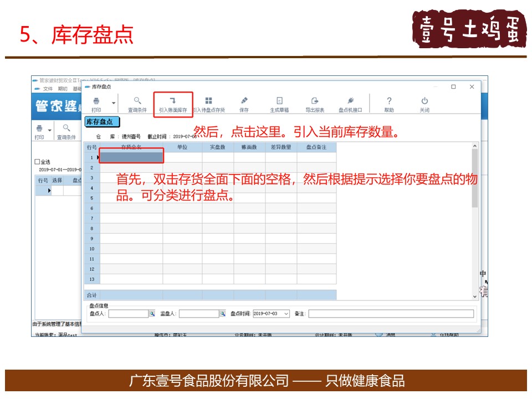Tick the 全选 checkbox

tap(38, 162)
